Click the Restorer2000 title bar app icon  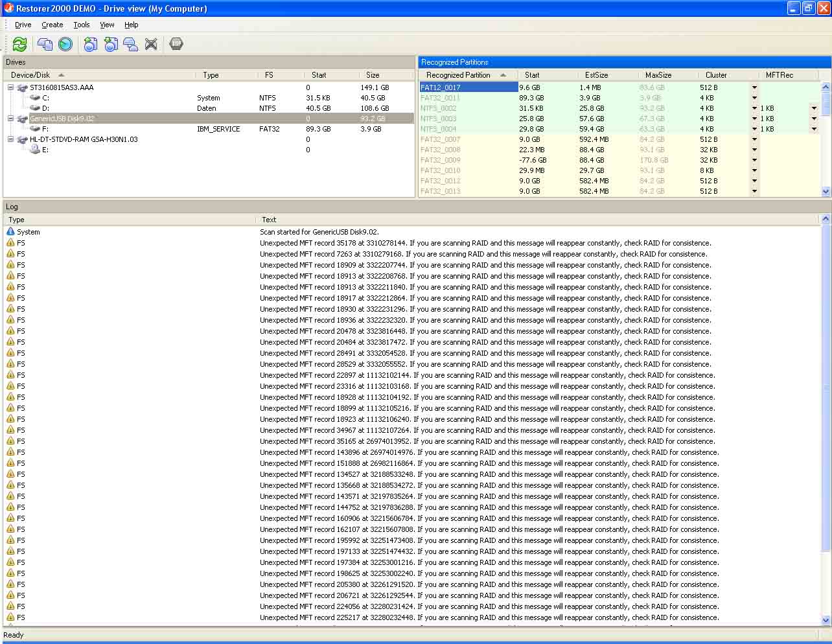[8, 8]
